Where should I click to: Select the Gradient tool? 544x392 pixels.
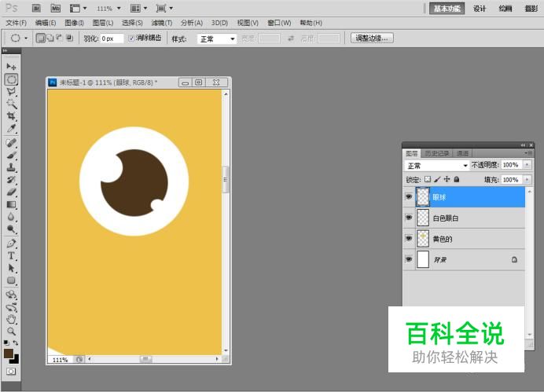click(11, 204)
